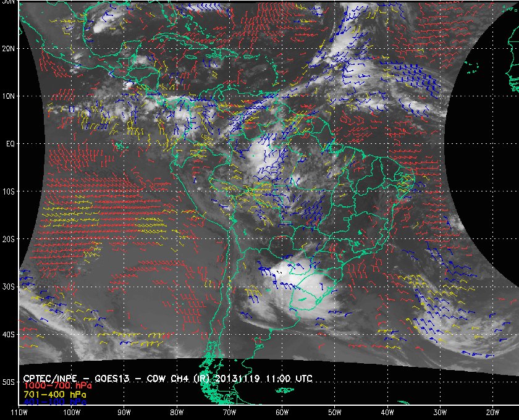Click the 110W longitude label
519x420 pixels.
click(19, 413)
